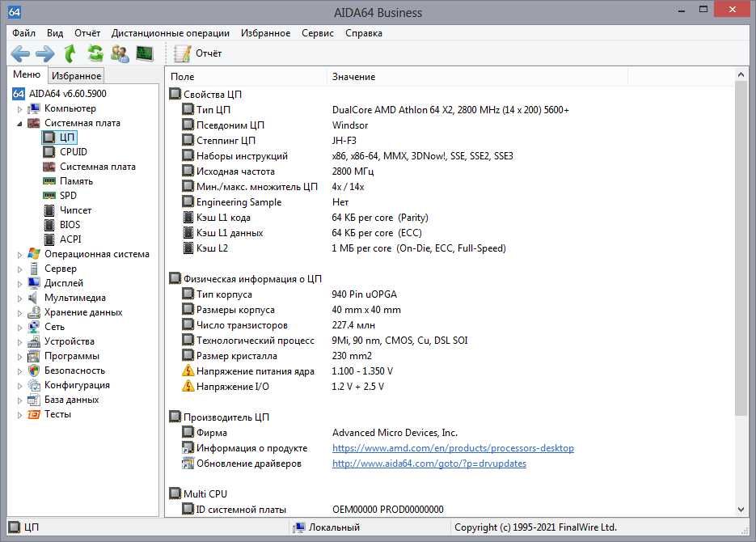Expand the Дисплей tree node

[x=19, y=283]
